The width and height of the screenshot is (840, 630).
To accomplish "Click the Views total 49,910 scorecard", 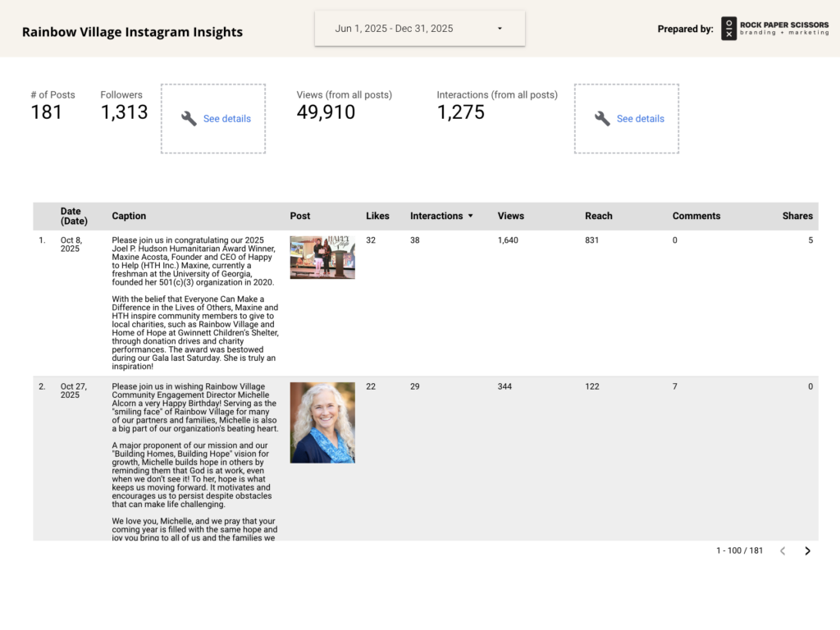I will point(326,112).
